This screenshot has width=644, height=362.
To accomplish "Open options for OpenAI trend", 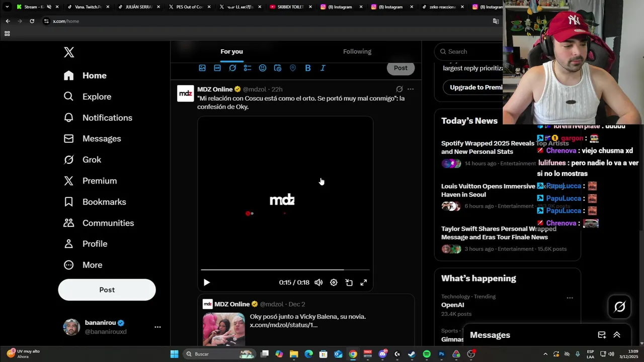I will [570, 298].
